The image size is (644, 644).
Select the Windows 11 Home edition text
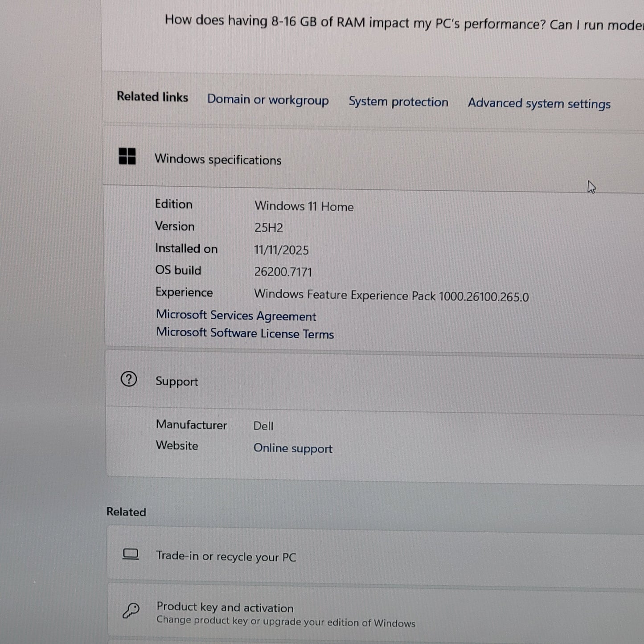pyautogui.click(x=304, y=206)
